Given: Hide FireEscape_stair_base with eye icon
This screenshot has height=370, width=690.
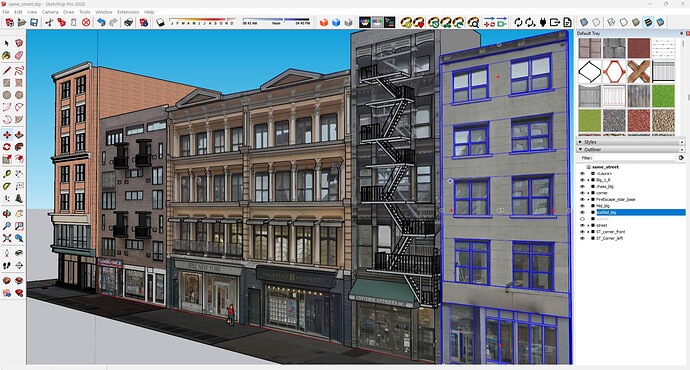Looking at the screenshot, I should click(582, 199).
